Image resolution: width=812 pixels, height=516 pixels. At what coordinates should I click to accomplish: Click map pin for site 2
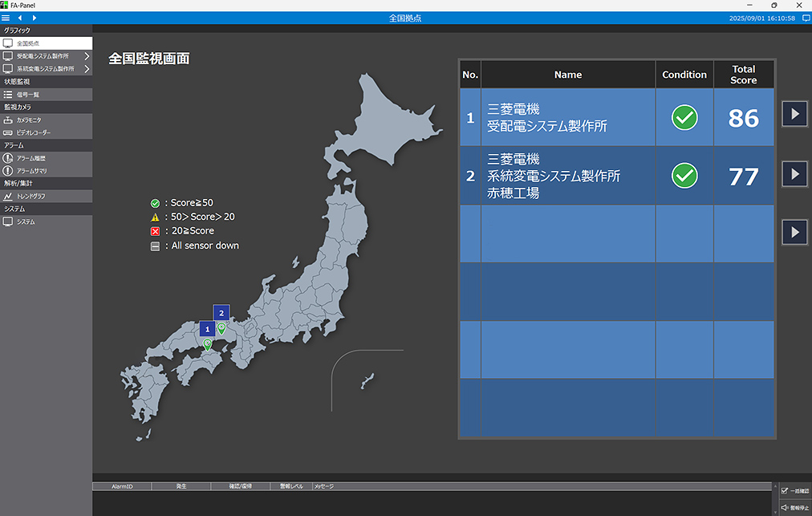[x=221, y=328]
